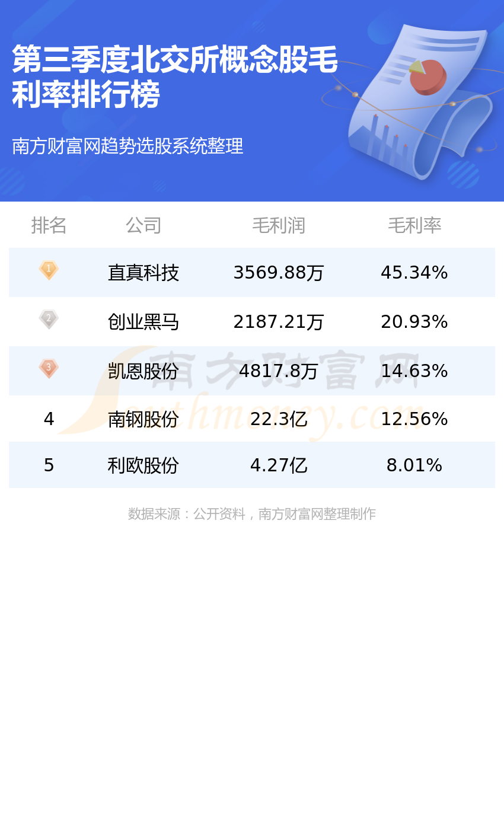Click the 南方财富网趋势选股系统整理 subtitle

tap(127, 146)
